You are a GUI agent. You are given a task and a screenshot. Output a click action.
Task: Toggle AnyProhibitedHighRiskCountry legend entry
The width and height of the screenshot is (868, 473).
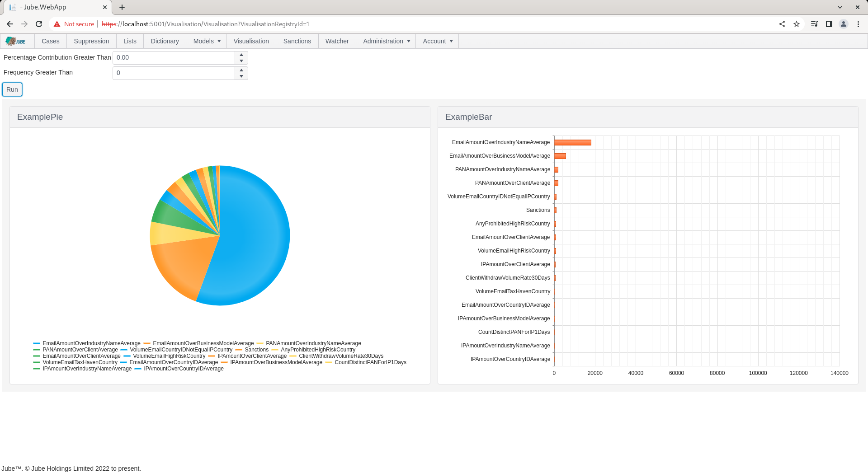click(313, 350)
